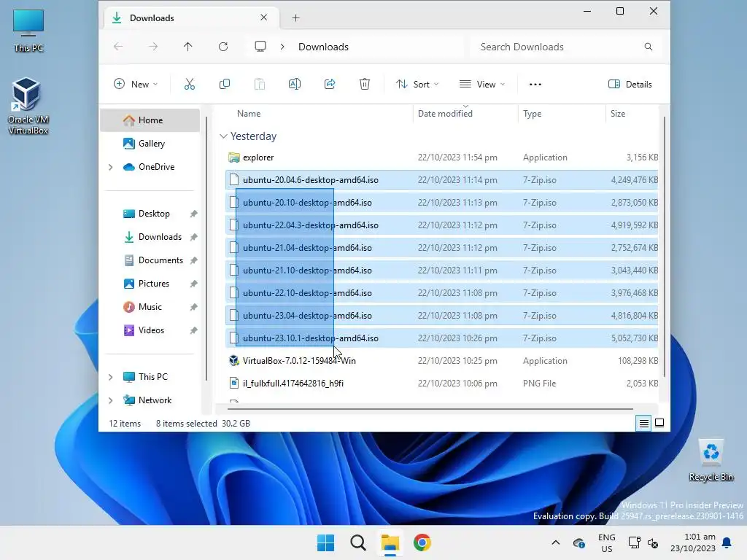This screenshot has height=560, width=747.
Task: Open Videos quick access folder
Action: [x=150, y=330]
